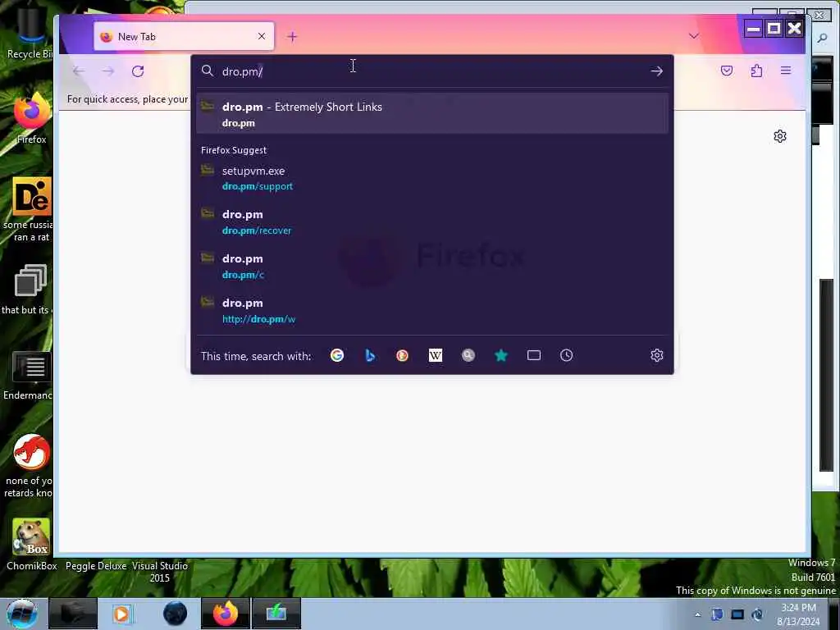Screen dimensions: 840x630
Task: Search history using the clock icon
Action: click(x=566, y=355)
